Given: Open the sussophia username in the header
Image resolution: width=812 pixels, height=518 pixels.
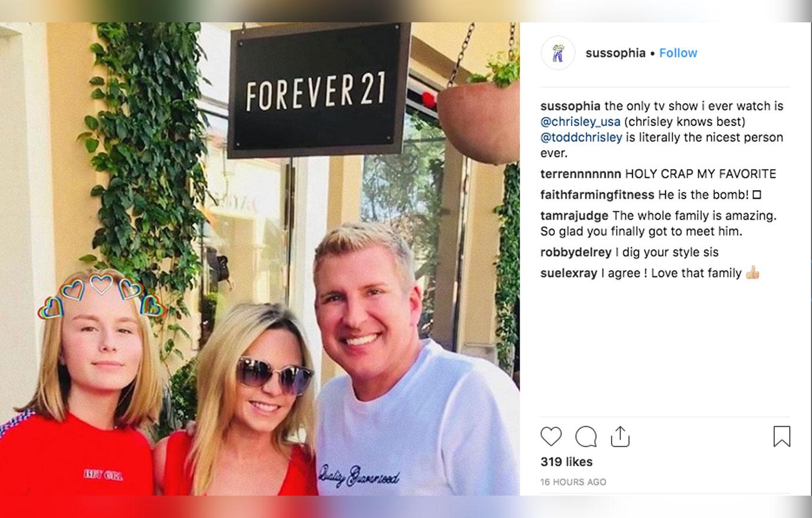Looking at the screenshot, I should click(615, 53).
